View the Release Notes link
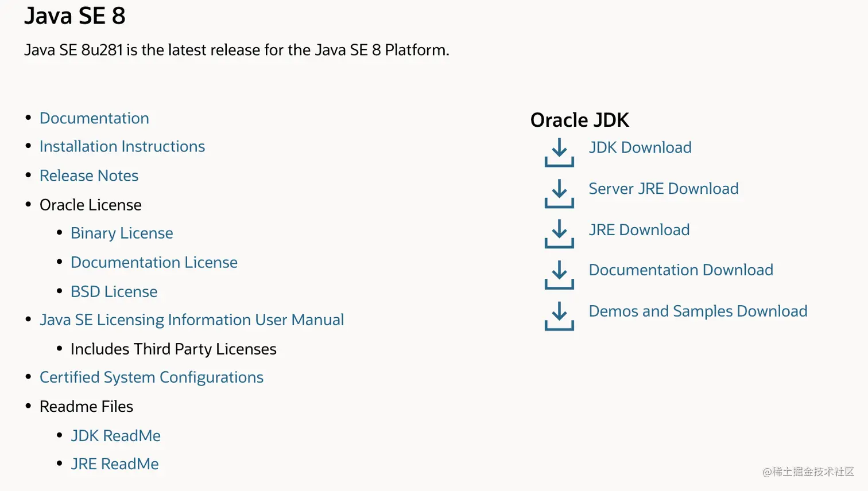 pyautogui.click(x=89, y=176)
